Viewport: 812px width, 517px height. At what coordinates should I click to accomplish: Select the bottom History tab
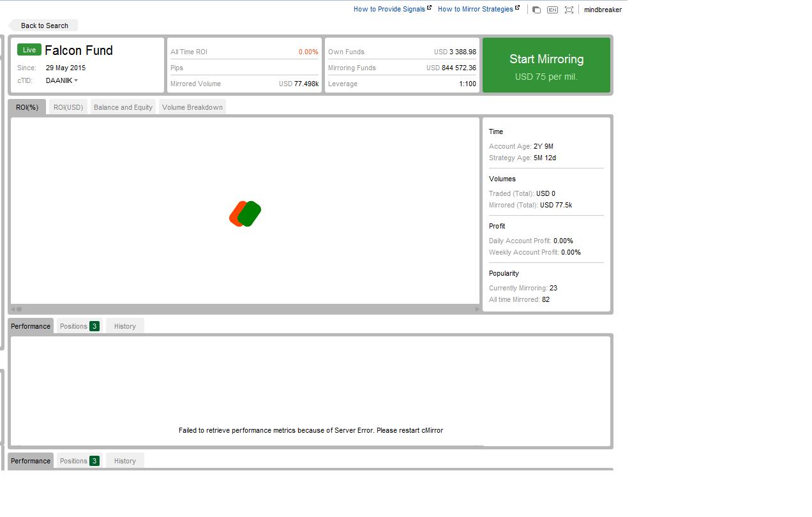point(125,461)
